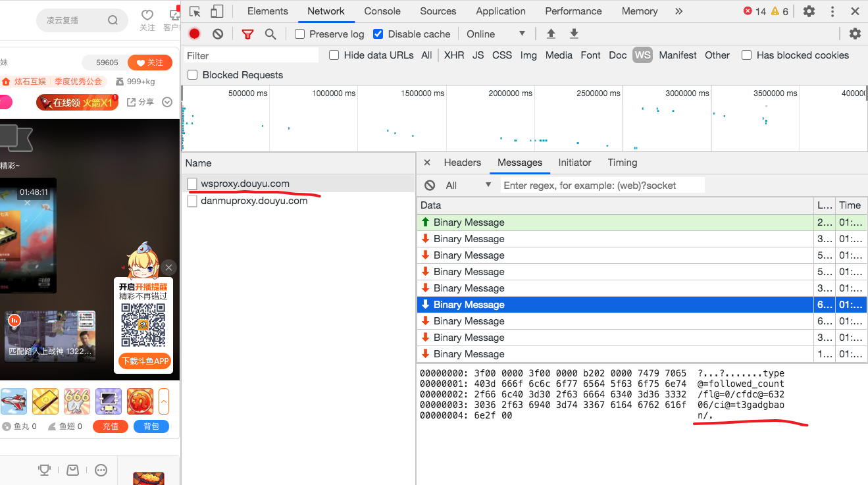This screenshot has height=485, width=868.
Task: Open the All message type filter dropdown
Action: 469,186
